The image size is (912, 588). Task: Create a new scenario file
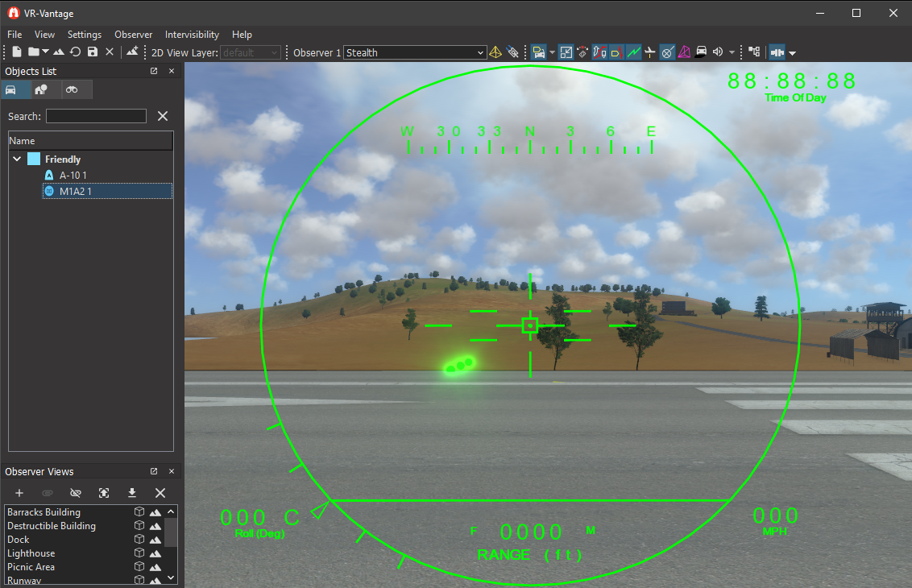pos(17,52)
